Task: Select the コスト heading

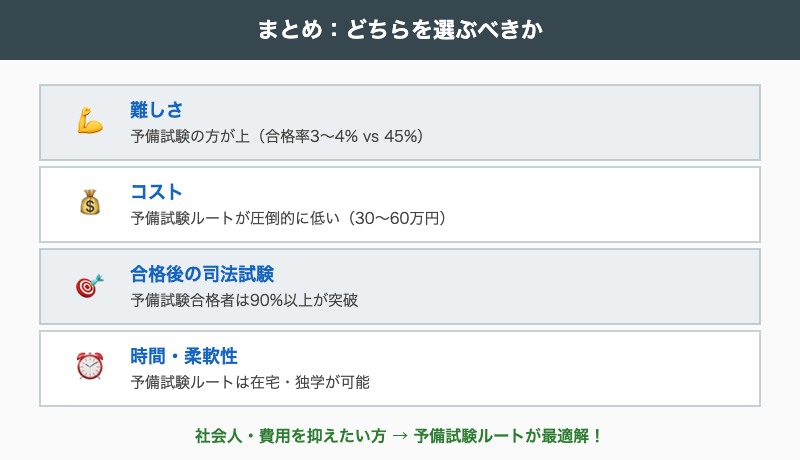Action: [157, 192]
